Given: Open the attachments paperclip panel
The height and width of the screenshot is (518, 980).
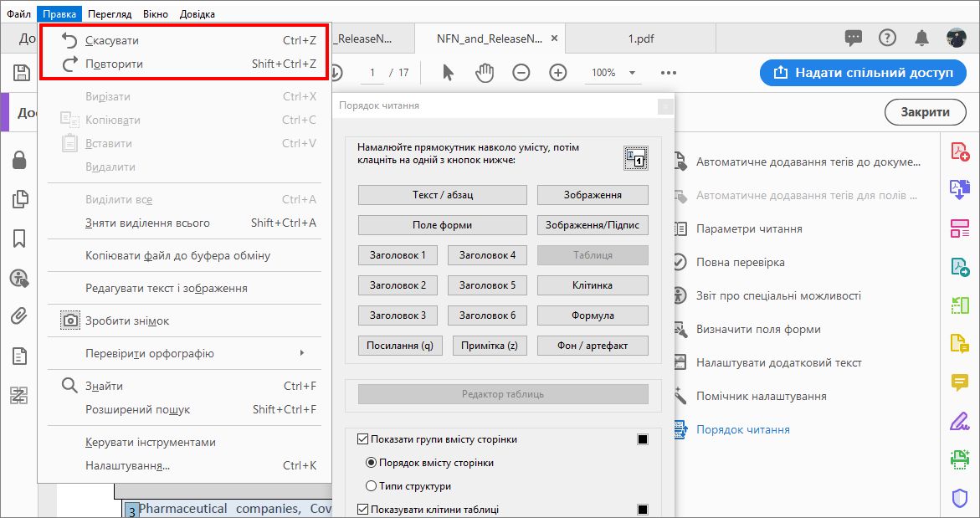Looking at the screenshot, I should (19, 317).
